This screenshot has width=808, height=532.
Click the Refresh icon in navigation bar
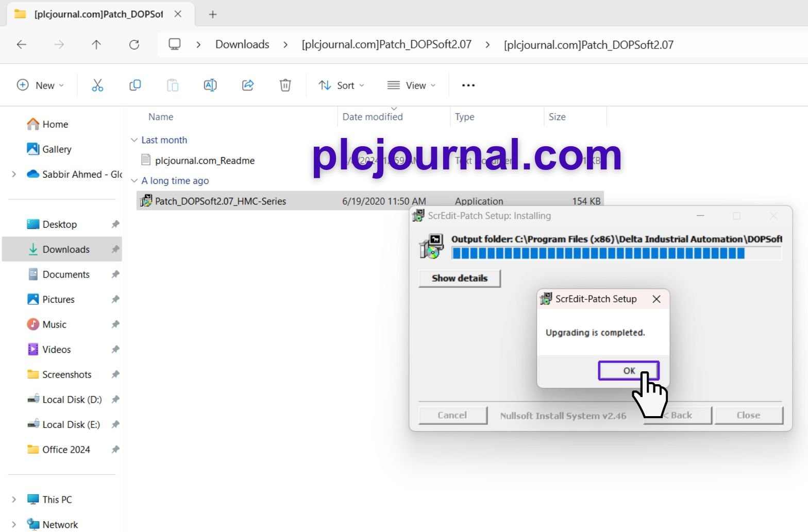[x=134, y=45]
